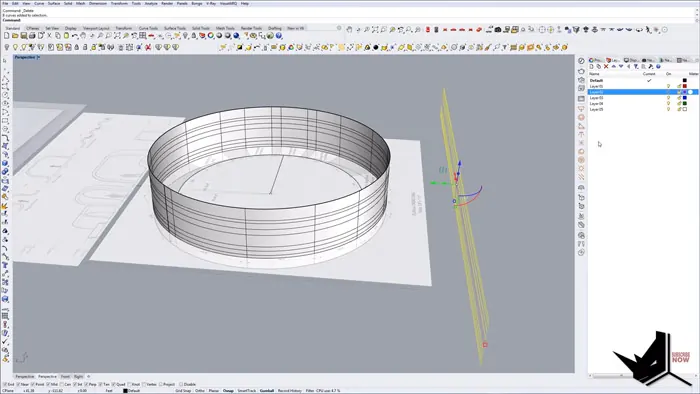Click the Move Layer Down triangle icon
700x394 pixels.
coord(621,66)
